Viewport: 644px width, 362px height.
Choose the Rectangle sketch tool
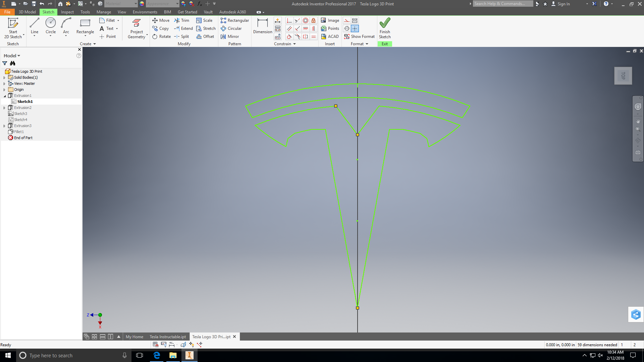tap(85, 26)
